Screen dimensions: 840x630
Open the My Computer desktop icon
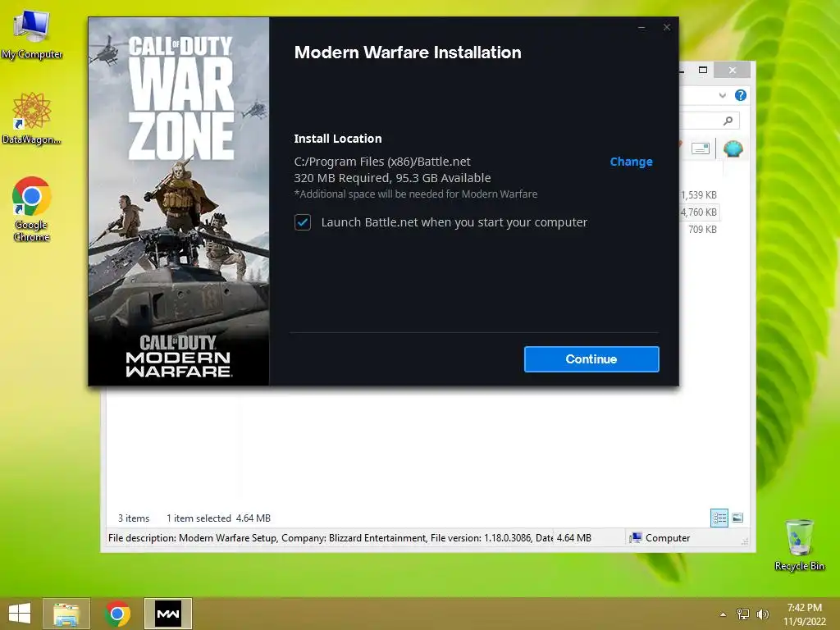(32, 34)
